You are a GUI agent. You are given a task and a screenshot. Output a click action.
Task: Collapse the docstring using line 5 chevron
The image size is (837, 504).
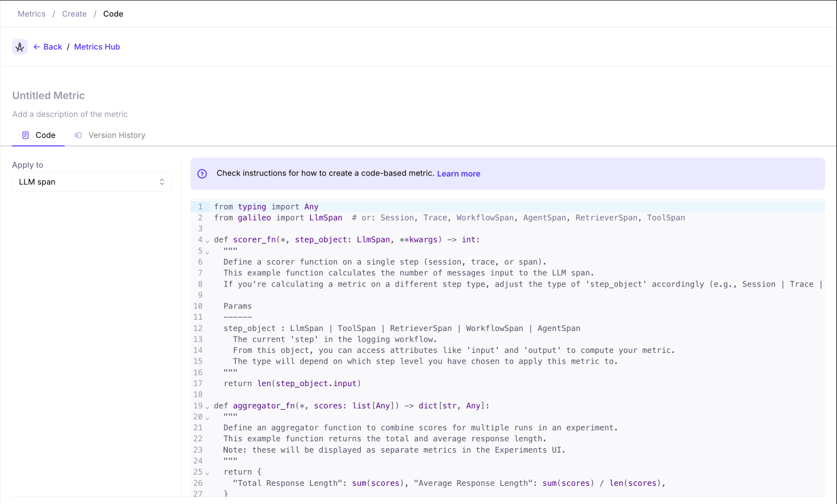(207, 252)
